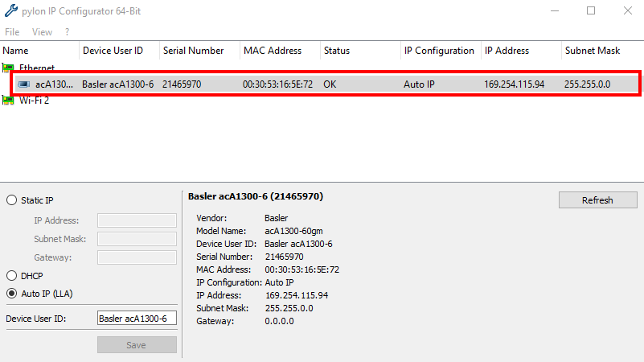Screen dimensions: 644x362
Task: Open the File menu
Action: 12,32
